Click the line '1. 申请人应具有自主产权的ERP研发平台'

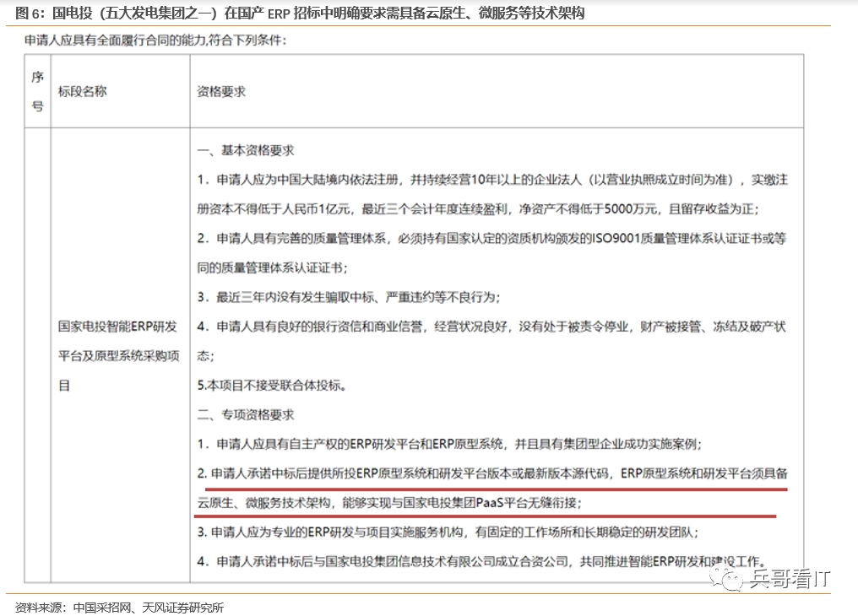(449, 444)
